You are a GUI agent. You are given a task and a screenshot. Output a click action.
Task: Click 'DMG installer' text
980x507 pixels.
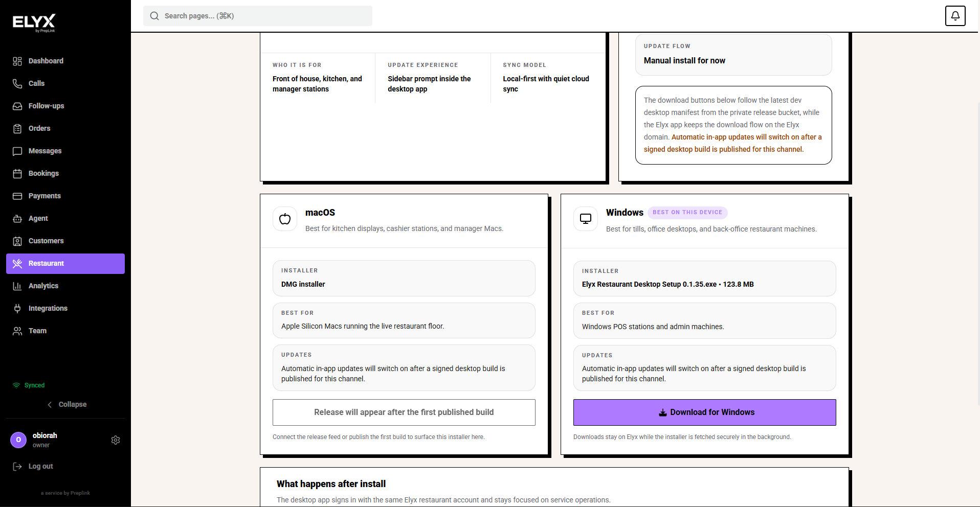point(303,285)
